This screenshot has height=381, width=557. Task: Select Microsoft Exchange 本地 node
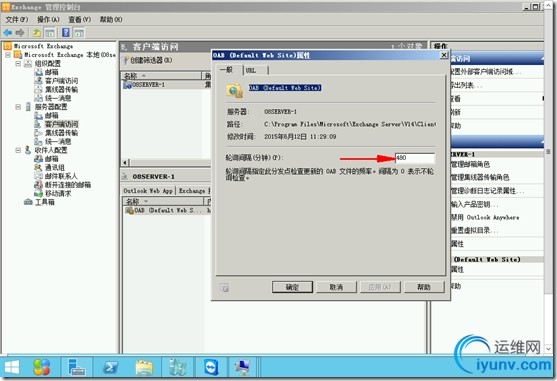(x=70, y=55)
